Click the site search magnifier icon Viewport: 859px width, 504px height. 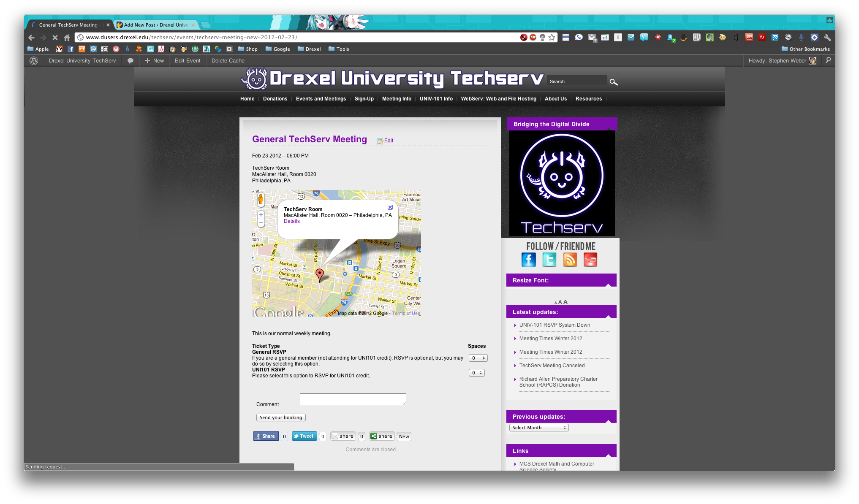614,82
